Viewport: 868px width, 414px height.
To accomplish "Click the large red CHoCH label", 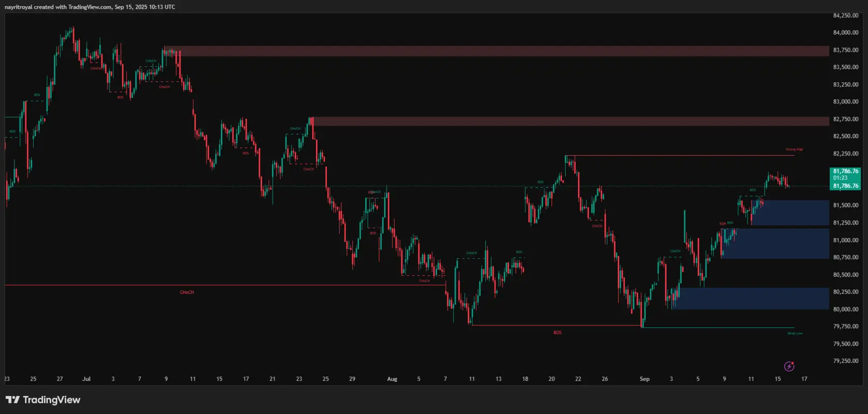I will pyautogui.click(x=187, y=292).
